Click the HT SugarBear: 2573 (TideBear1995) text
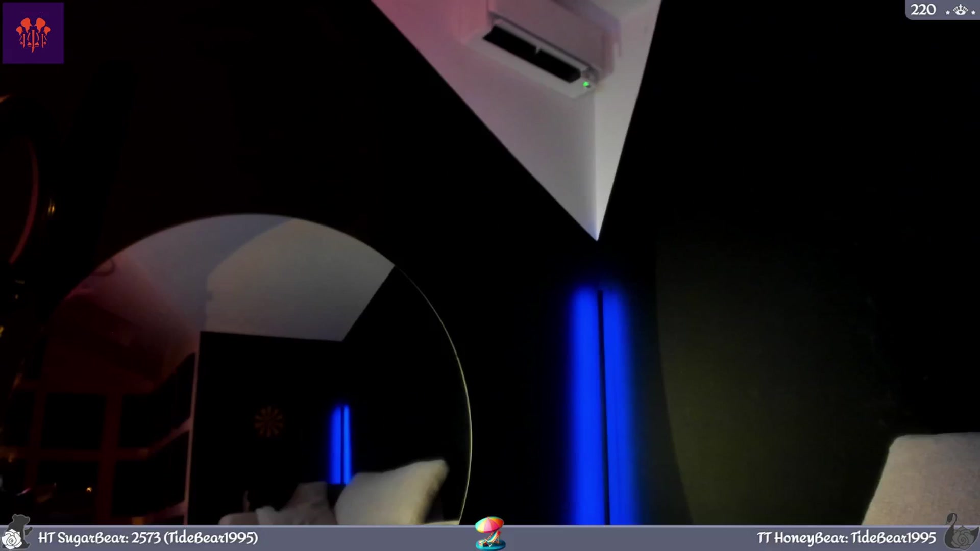The image size is (980, 551). pyautogui.click(x=148, y=538)
